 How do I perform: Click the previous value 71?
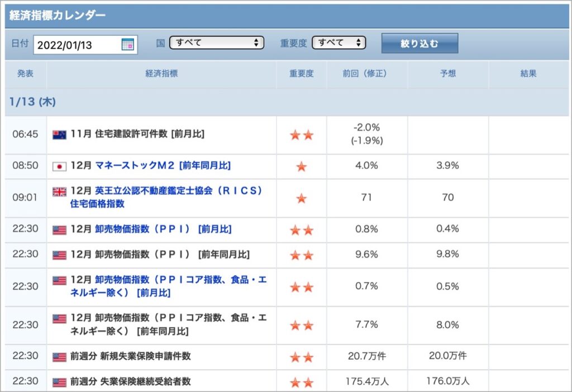(366, 197)
